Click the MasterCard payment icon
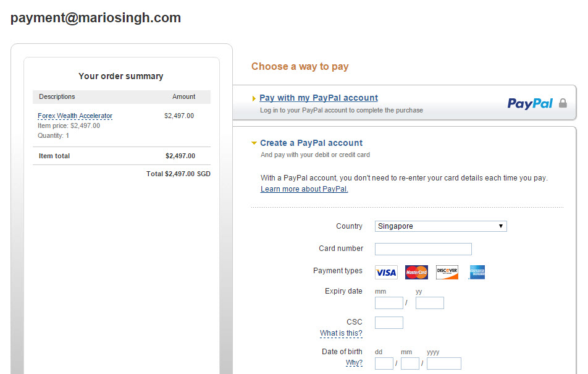 416,272
